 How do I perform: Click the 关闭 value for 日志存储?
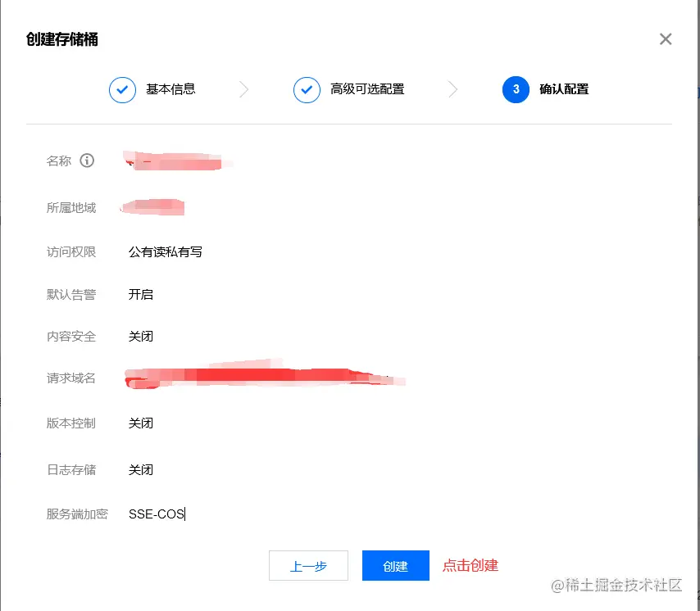click(x=141, y=469)
